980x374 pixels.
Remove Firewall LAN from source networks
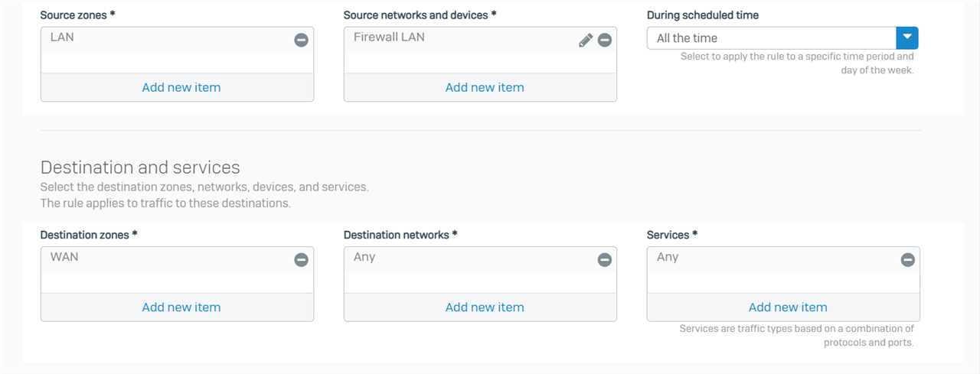click(x=605, y=40)
